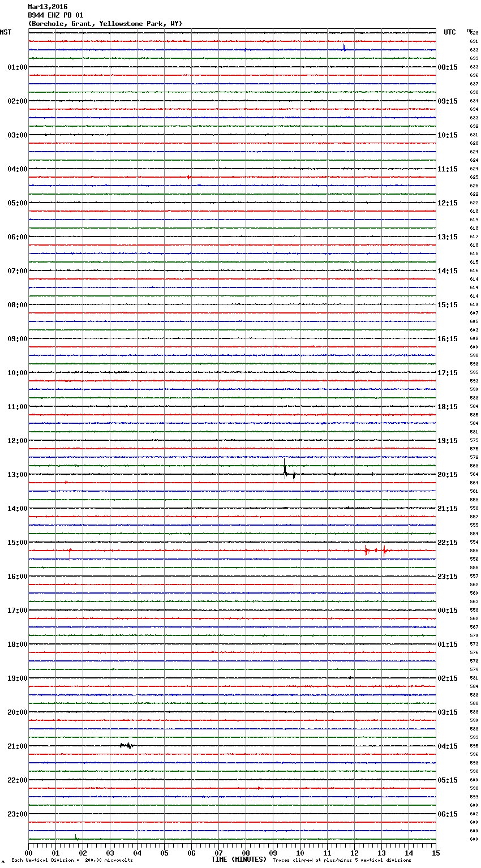Image resolution: width=481 pixels, height=868 pixels.
Task: Select the 17:00 MST time label
Action: tap(18, 611)
